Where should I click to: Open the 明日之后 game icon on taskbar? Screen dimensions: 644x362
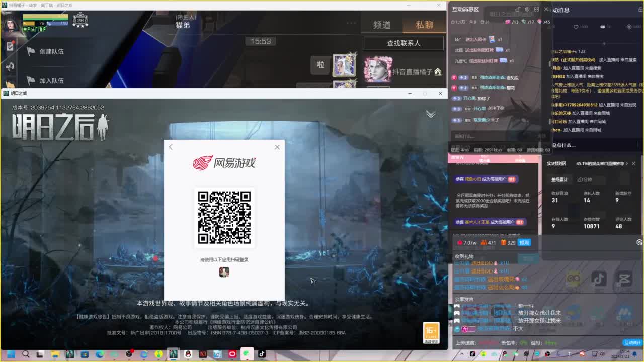173,354
